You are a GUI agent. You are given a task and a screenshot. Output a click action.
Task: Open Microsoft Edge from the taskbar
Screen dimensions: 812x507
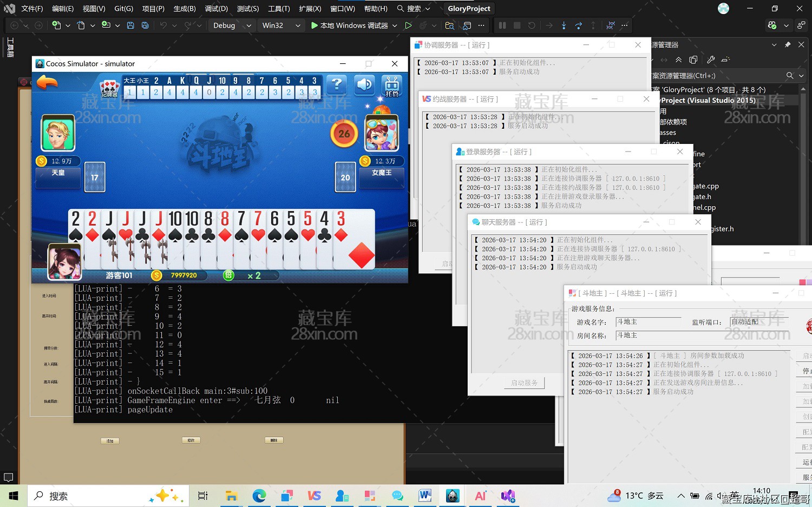click(259, 496)
